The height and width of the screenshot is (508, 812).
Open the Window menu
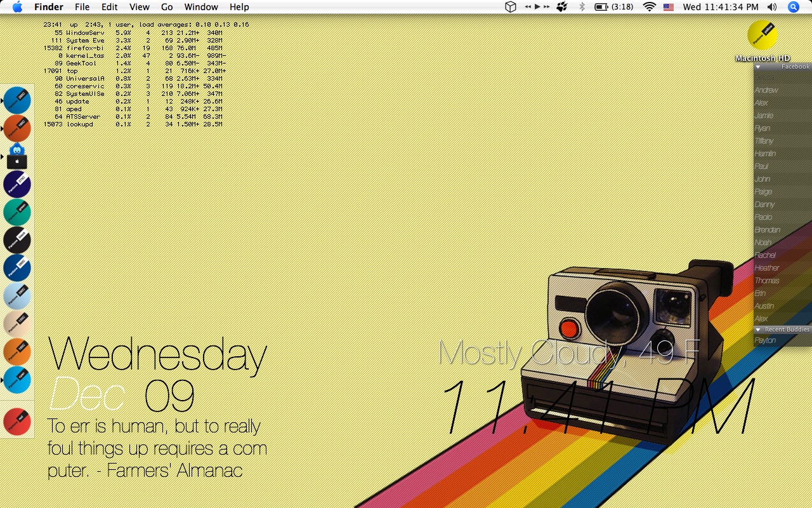point(201,7)
